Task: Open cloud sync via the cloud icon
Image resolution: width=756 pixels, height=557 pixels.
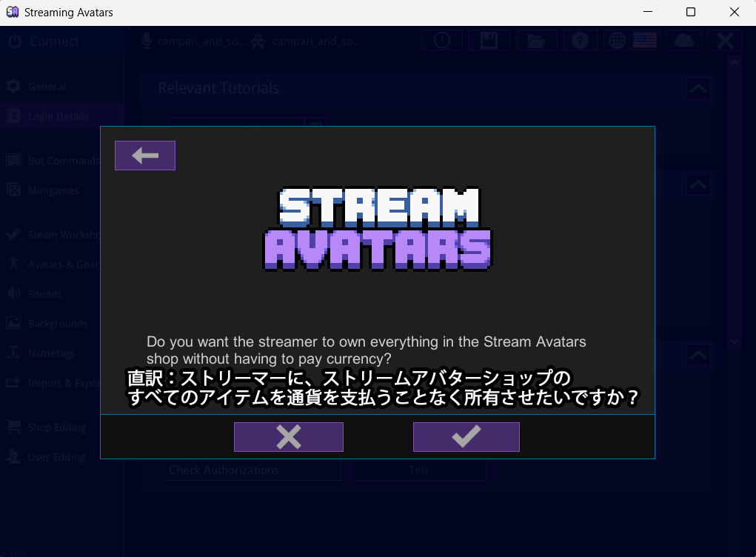Action: pyautogui.click(x=683, y=40)
